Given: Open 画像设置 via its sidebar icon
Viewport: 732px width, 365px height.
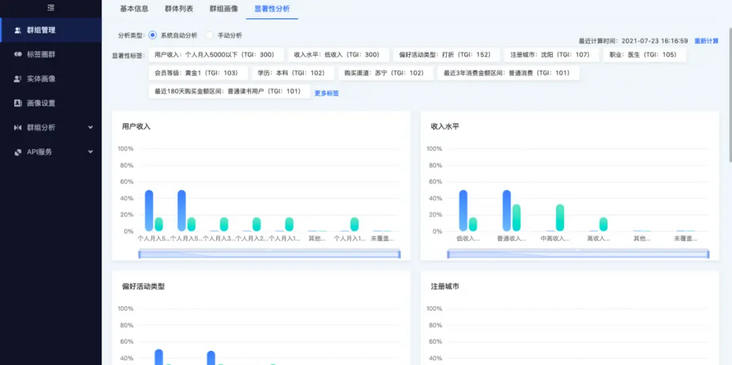Looking at the screenshot, I should (18, 103).
